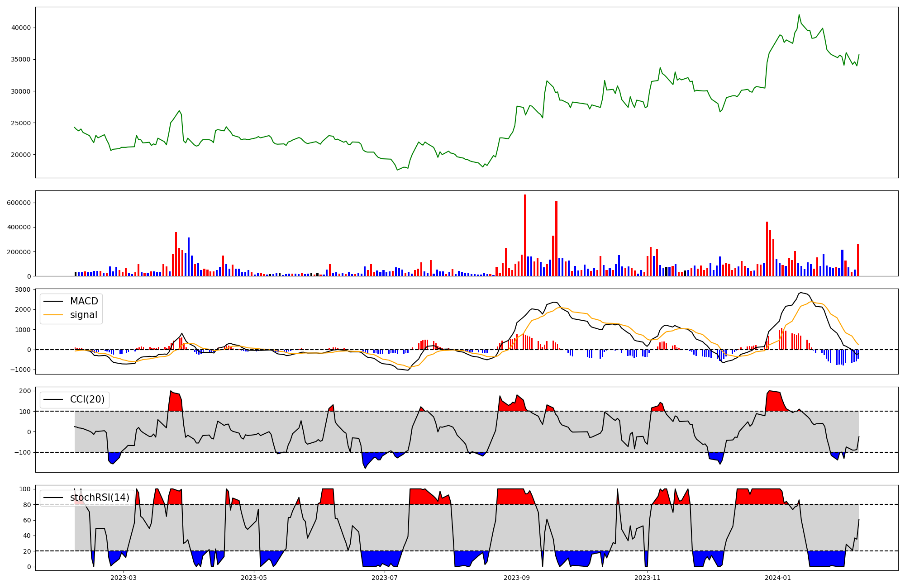The width and height of the screenshot is (905, 588).
Task: Click the black MACD line swatch in legend
Action: click(x=53, y=301)
